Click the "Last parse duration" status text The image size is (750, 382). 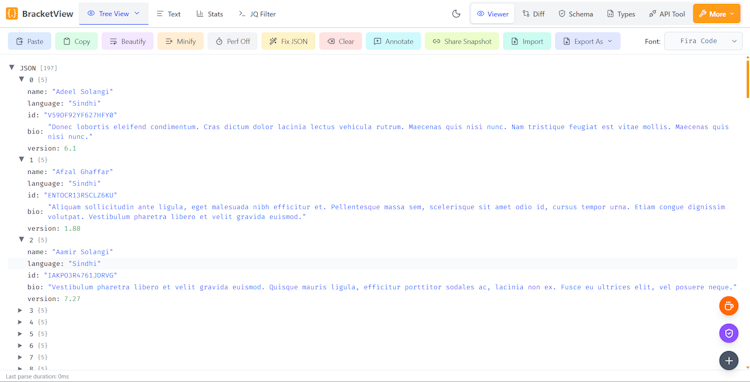(37, 377)
